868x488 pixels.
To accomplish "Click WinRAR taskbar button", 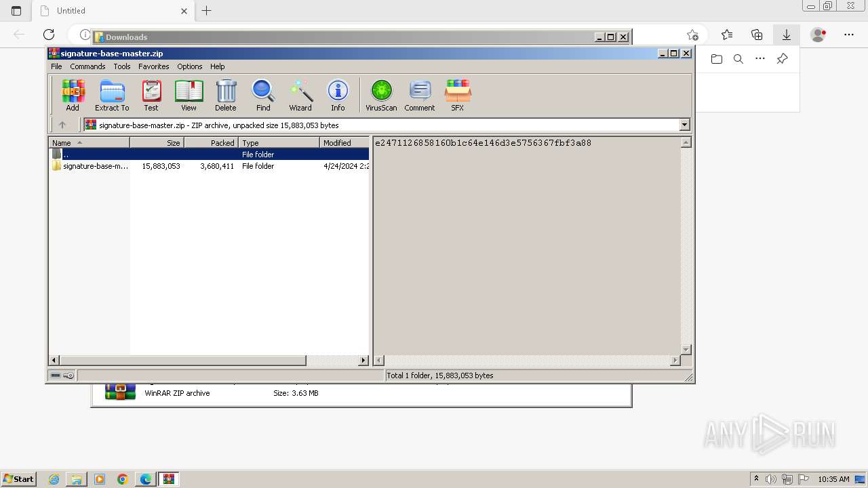I will point(169,479).
